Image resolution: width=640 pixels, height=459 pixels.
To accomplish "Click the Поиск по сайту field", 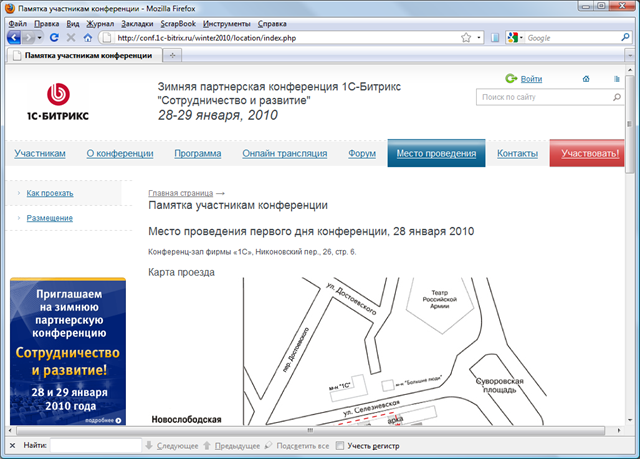I will 544,97.
